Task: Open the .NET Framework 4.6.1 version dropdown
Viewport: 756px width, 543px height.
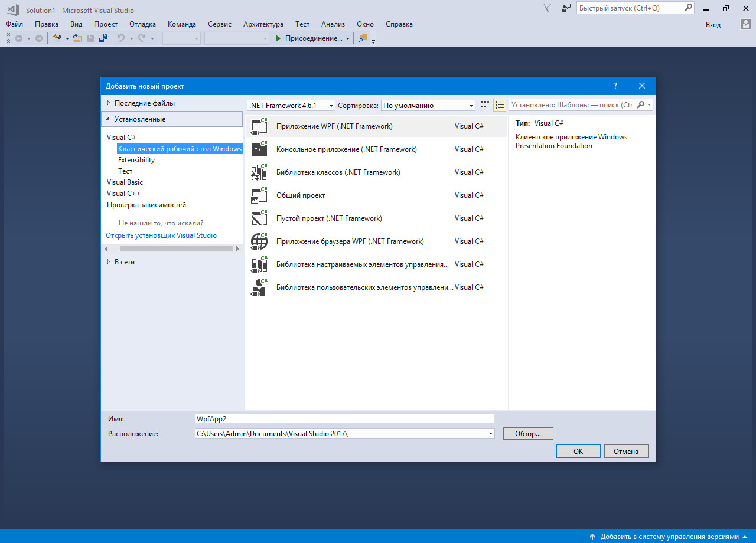Action: coord(291,105)
